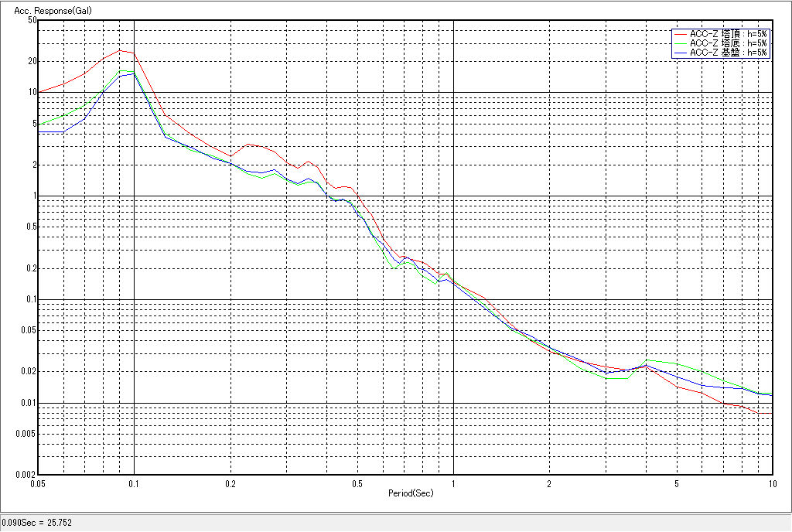Click the red curve's peak near 0.09 sec
Viewport: 792px width, 532px height.
pos(119,50)
